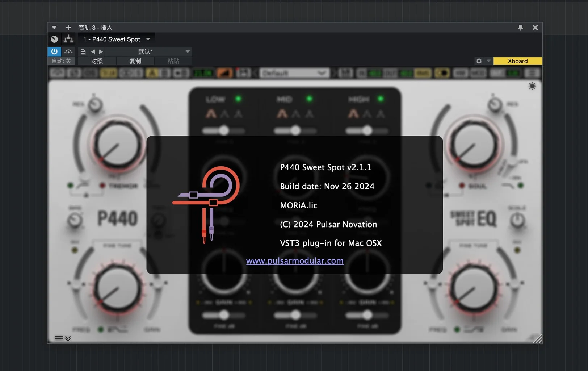The width and height of the screenshot is (588, 371).
Task: Click the plus icon to add an insert
Action: coord(68,28)
